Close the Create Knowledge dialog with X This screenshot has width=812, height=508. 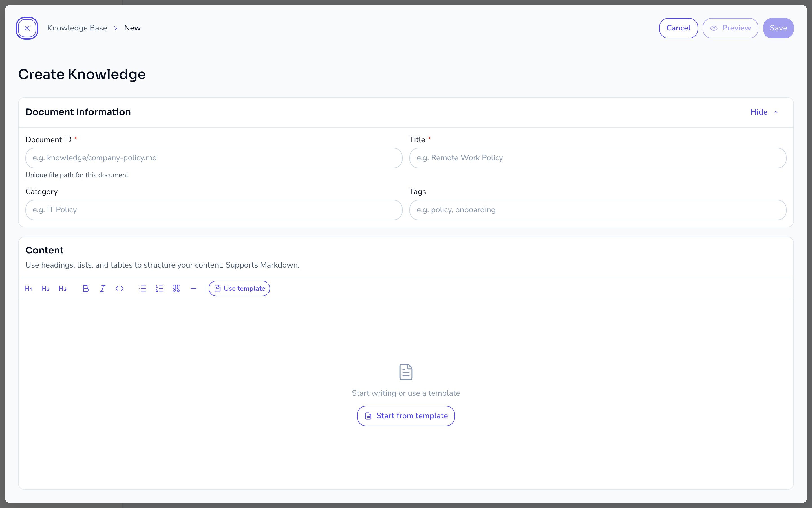pyautogui.click(x=27, y=28)
